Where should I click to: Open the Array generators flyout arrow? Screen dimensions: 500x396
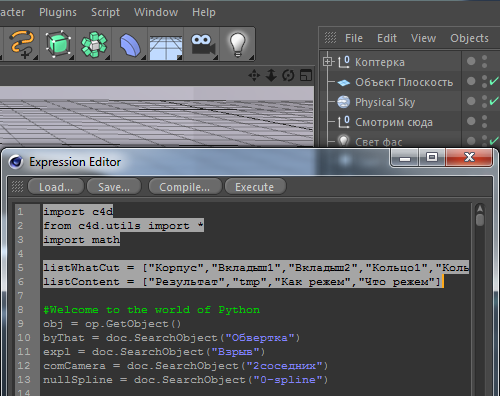click(x=107, y=58)
